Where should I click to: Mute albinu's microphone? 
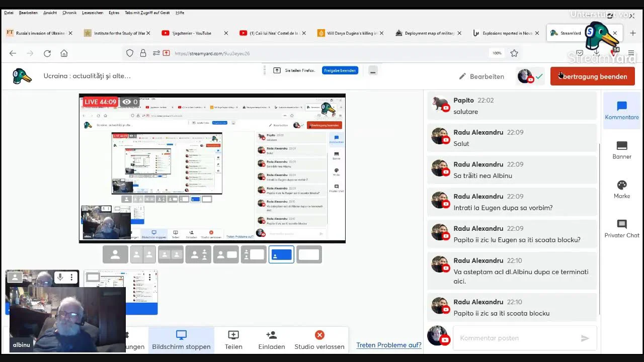(x=60, y=277)
